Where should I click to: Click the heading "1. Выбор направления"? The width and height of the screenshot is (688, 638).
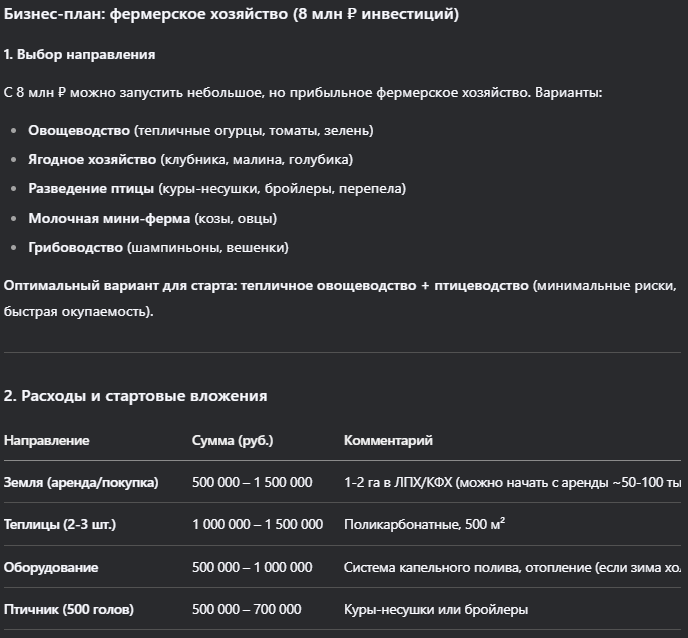pyautogui.click(x=79, y=54)
